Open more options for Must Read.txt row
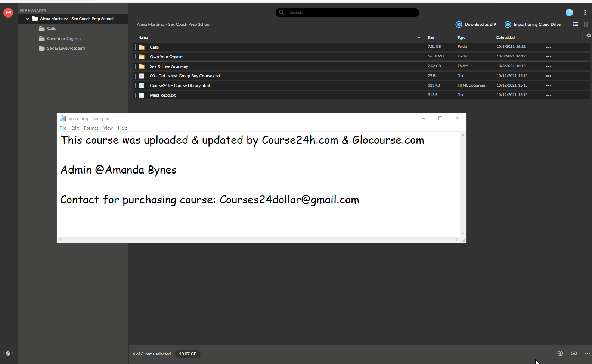Image resolution: width=592 pixels, height=364 pixels. pos(548,96)
